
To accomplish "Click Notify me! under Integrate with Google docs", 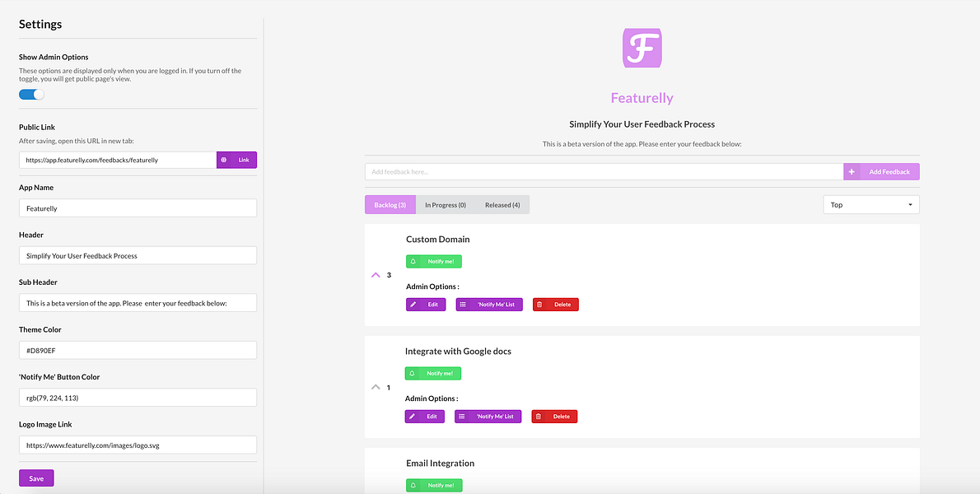I will (x=432, y=374).
